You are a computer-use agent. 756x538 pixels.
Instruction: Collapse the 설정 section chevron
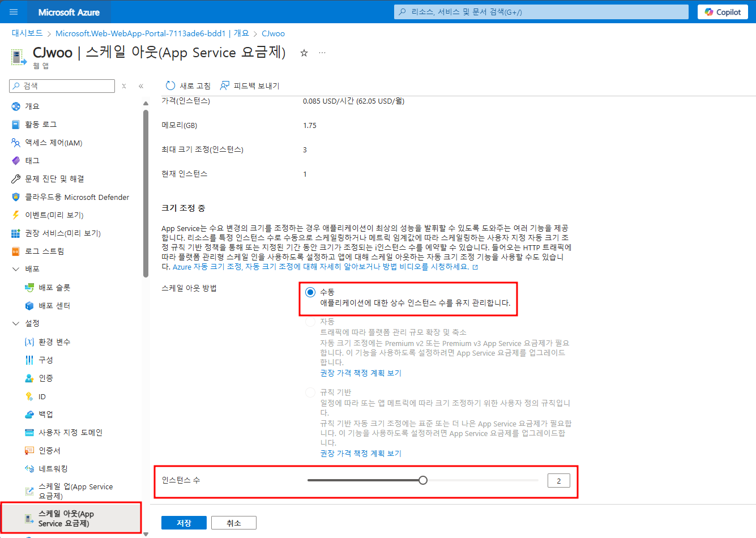coord(16,323)
